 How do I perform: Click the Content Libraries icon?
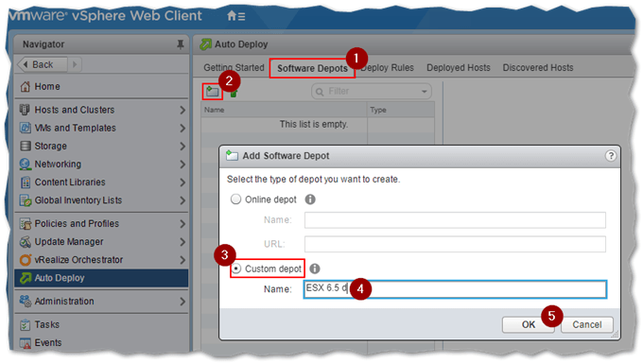click(x=25, y=182)
